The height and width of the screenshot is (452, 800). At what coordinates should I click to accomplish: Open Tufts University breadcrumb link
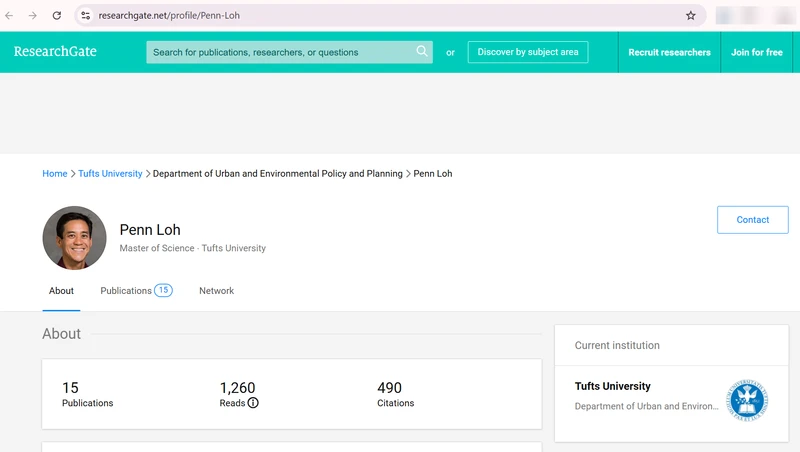(x=110, y=173)
